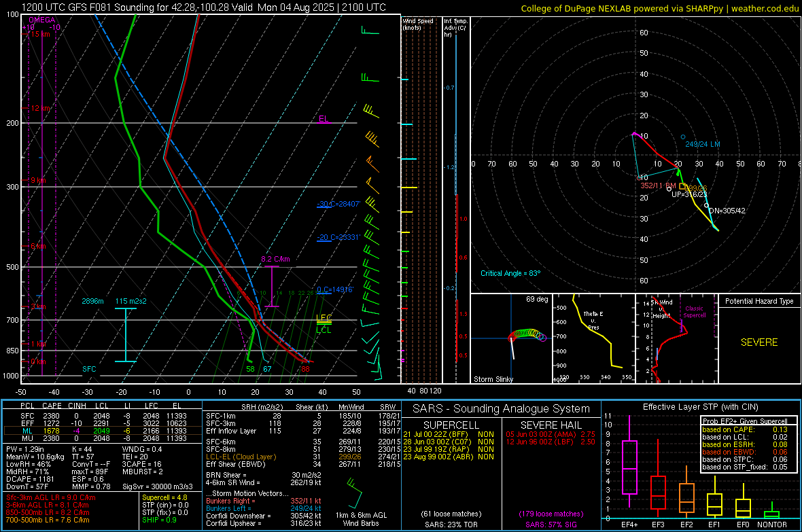Click the DownT = 57F value
The image size is (802, 532).
[27, 486]
